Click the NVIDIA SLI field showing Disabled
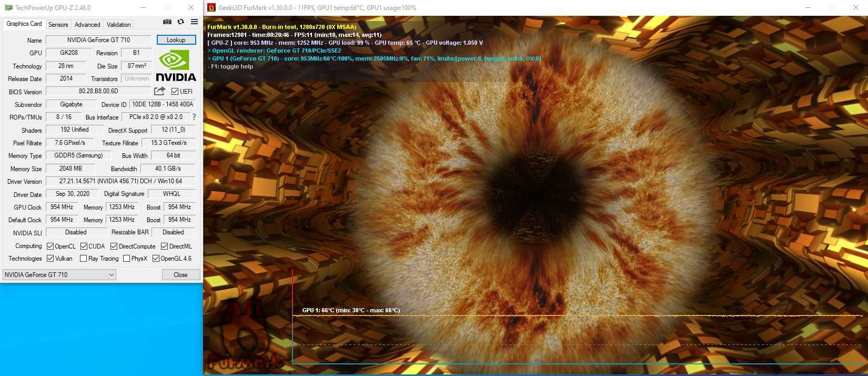 [76, 232]
